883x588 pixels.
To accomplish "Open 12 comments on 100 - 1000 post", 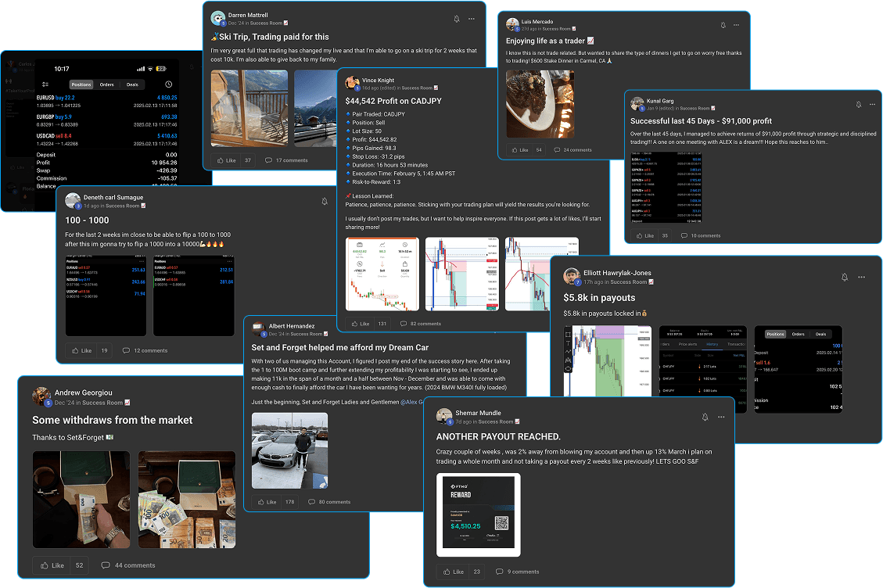I will 145,350.
